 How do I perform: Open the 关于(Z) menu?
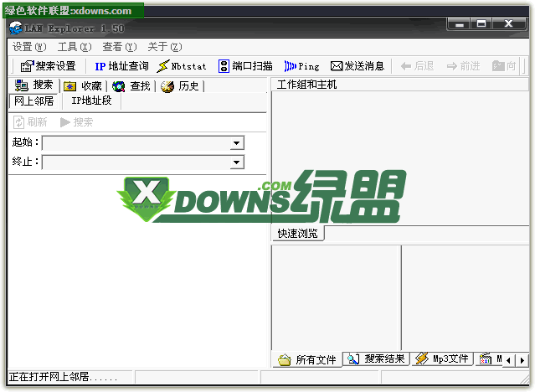[164, 46]
